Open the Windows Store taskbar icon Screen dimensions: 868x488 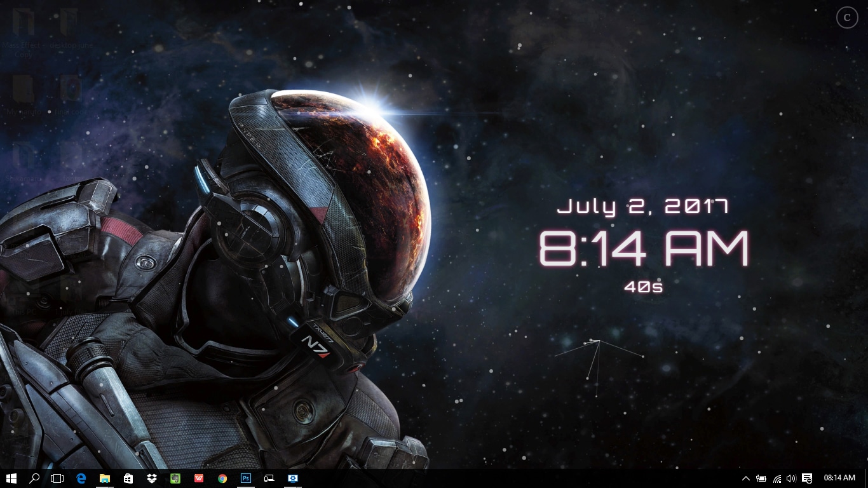click(128, 478)
